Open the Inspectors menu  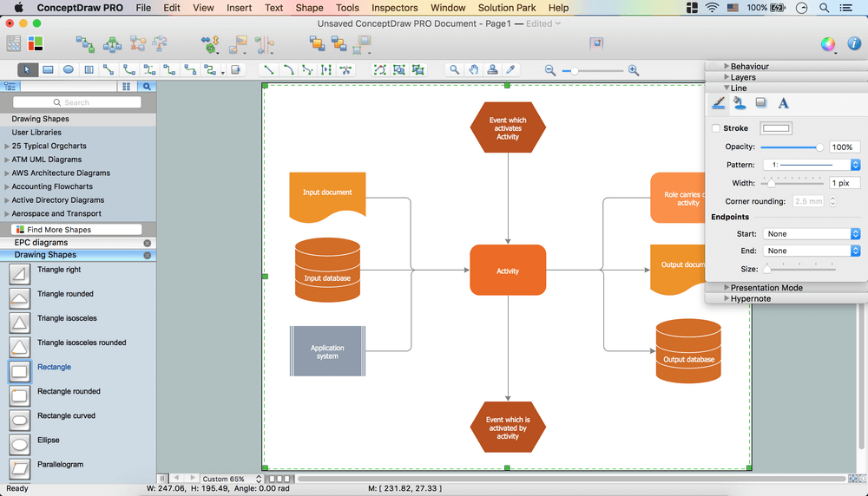click(394, 8)
